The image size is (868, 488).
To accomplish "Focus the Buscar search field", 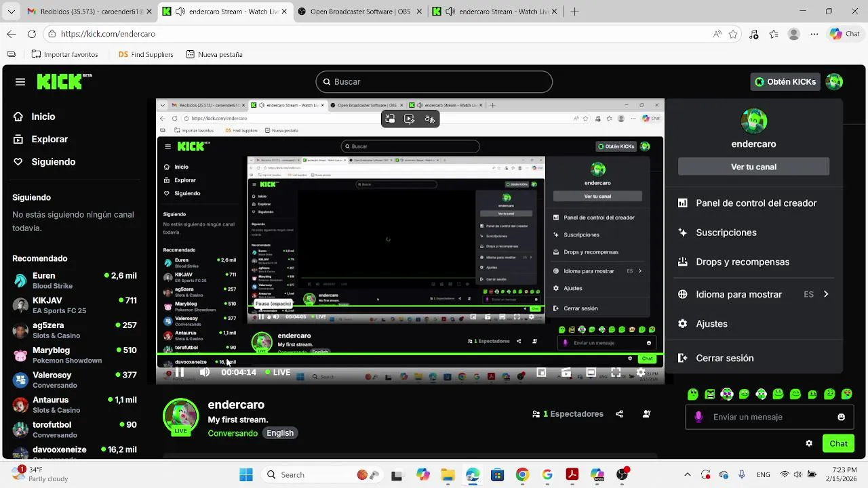I will pyautogui.click(x=434, y=82).
